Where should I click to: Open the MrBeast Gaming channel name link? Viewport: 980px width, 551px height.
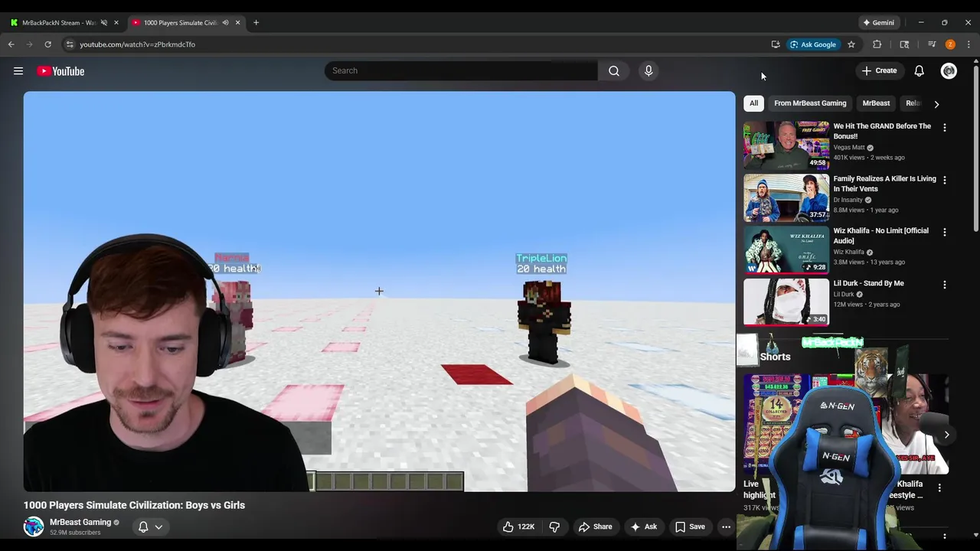(80, 522)
